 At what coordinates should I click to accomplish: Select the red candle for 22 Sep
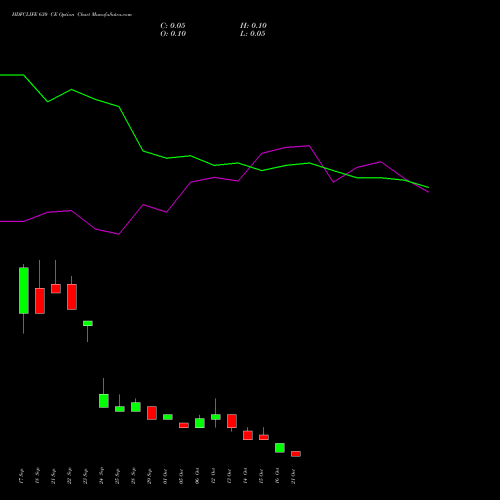tap(72, 297)
